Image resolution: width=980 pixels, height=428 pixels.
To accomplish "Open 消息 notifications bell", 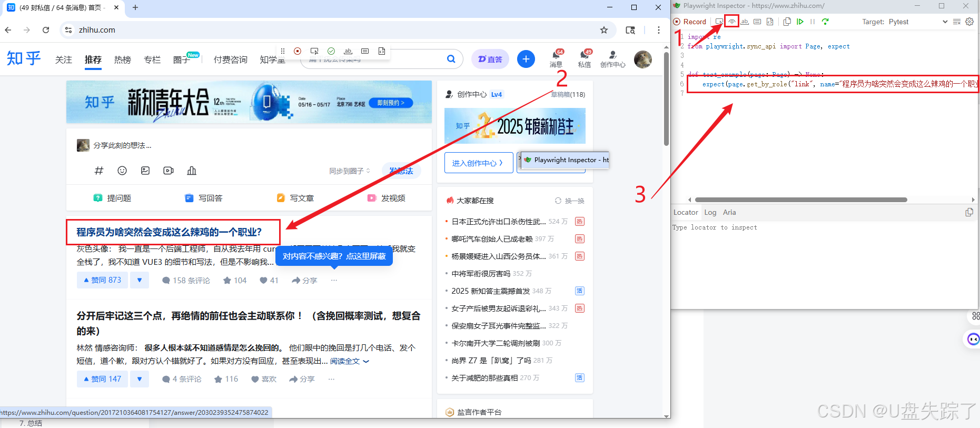I will pyautogui.click(x=556, y=58).
